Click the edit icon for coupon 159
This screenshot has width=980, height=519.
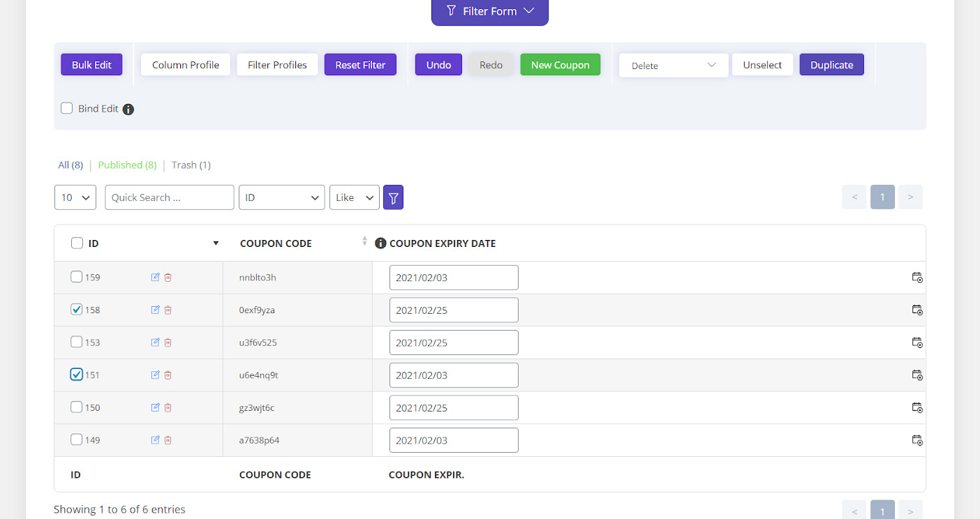pyautogui.click(x=155, y=277)
